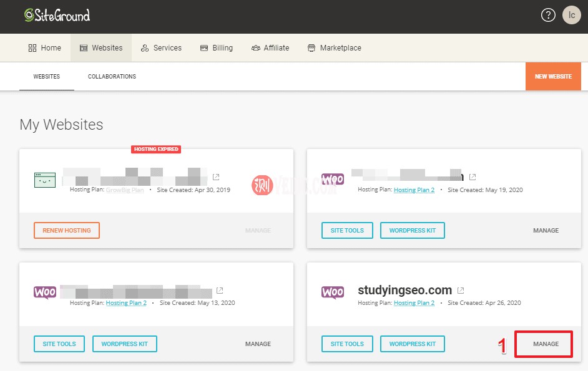
Task: Open external link icon on May 19 site card
Action: pyautogui.click(x=473, y=177)
